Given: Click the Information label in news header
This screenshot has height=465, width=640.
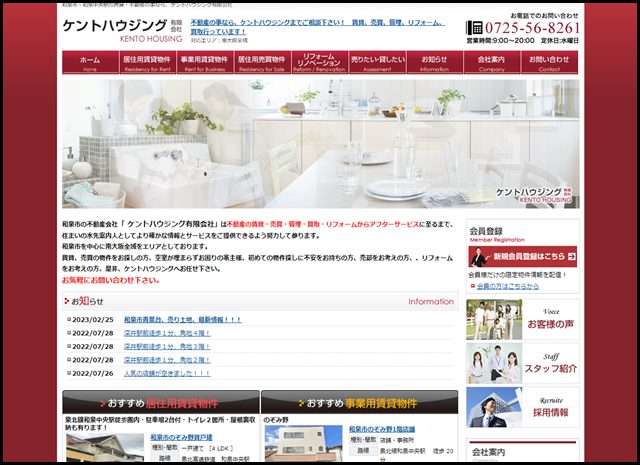Looking at the screenshot, I should (431, 301).
